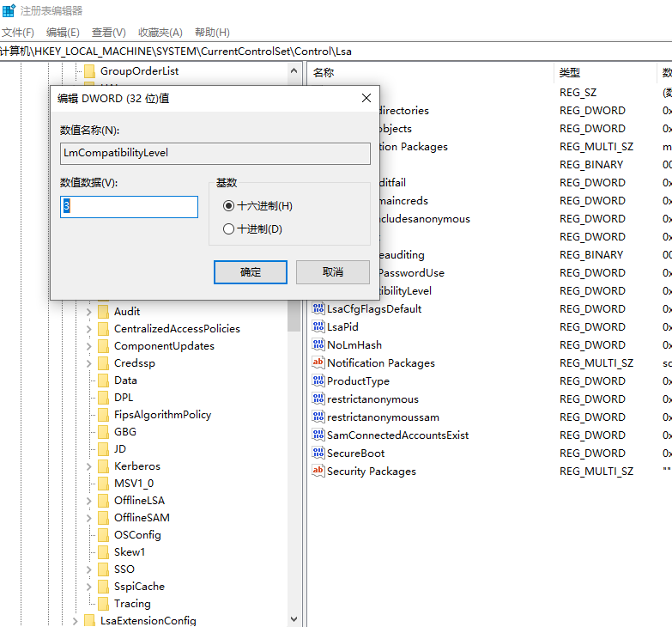672x627 pixels.
Task: Click REG_MULTI_SZ type of Security Packages
Action: tap(596, 472)
